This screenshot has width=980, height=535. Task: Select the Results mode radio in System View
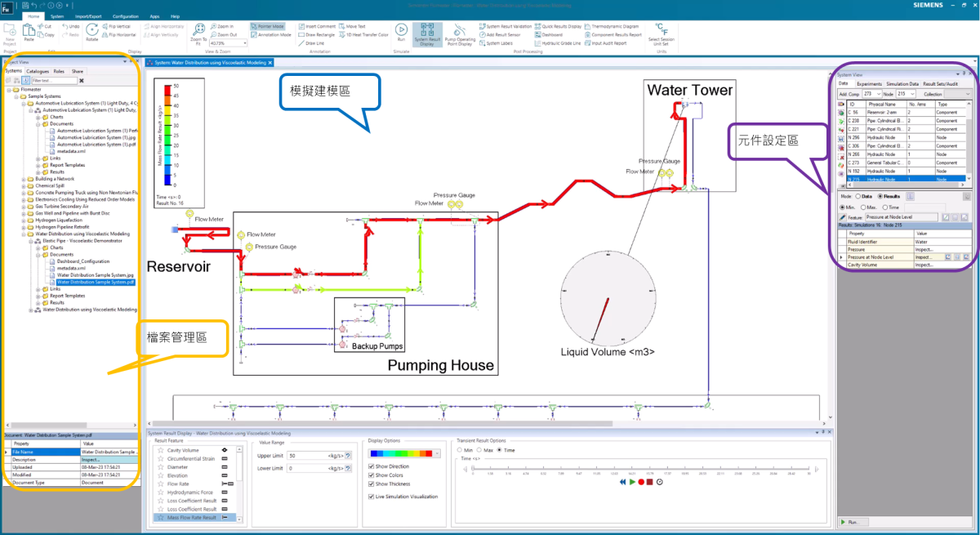point(880,197)
